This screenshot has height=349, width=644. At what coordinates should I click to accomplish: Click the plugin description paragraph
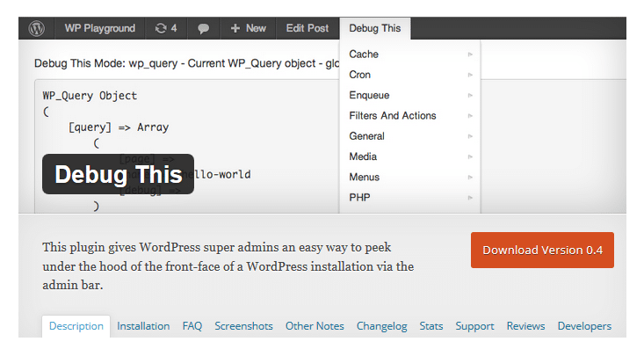(228, 266)
